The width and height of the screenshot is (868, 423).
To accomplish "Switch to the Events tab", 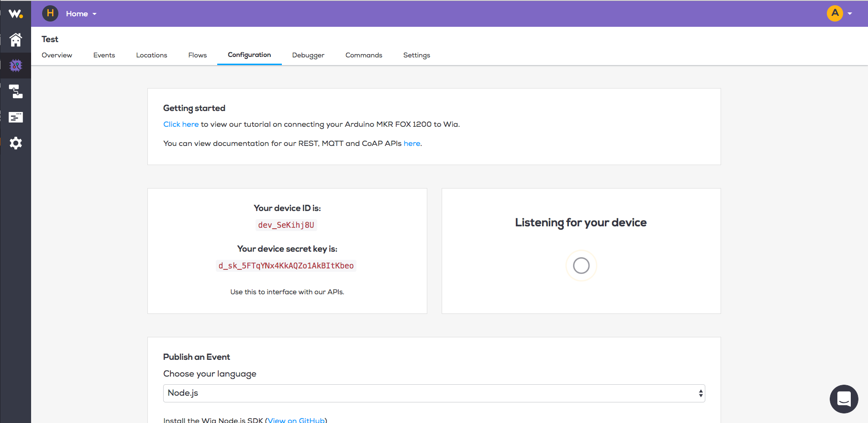I will pyautogui.click(x=104, y=55).
